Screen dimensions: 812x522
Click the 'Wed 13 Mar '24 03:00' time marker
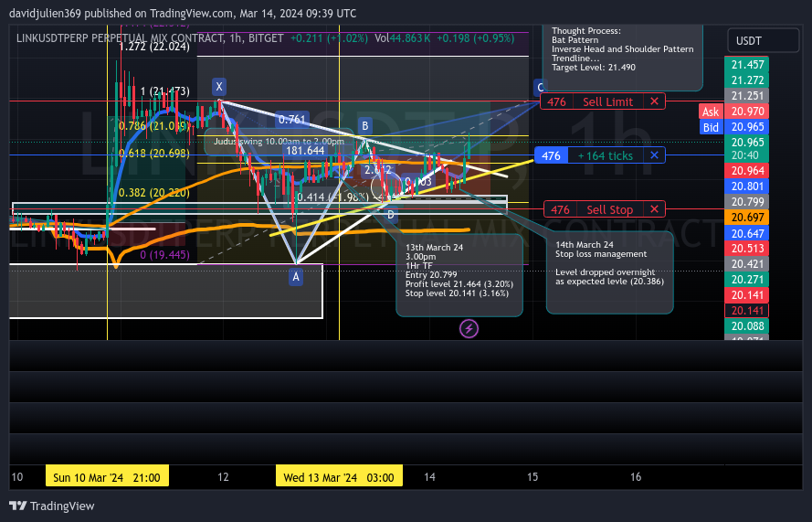339,477
